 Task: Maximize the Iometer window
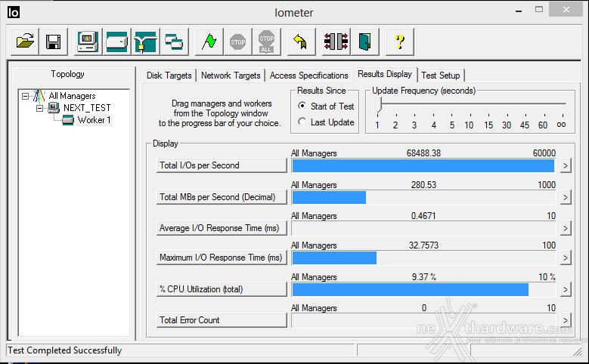(x=539, y=10)
